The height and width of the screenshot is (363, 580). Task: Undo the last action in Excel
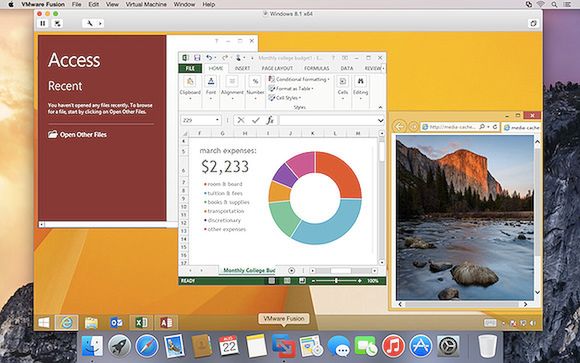coord(209,58)
